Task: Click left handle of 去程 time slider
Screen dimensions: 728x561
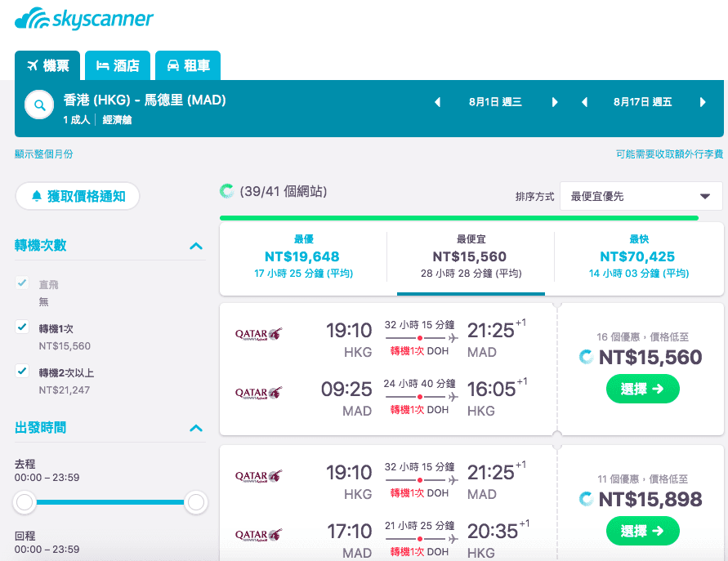Action: [x=25, y=502]
